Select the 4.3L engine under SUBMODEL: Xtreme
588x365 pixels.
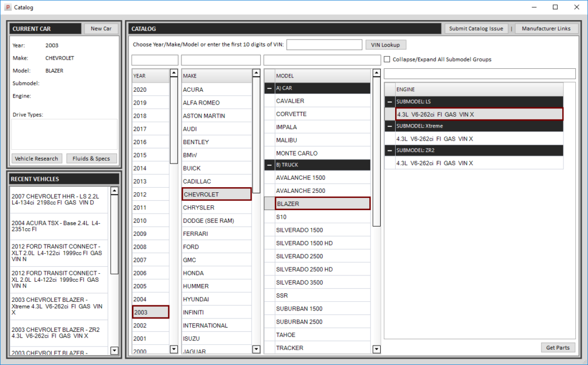click(x=479, y=139)
